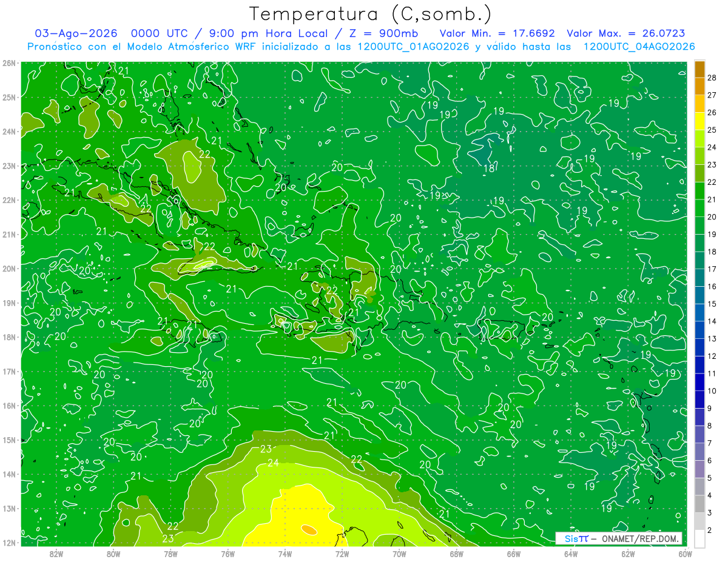The width and height of the screenshot is (728, 562).
Task: Click the "Valor Max. = 26.0723" text
Action: 626,33
